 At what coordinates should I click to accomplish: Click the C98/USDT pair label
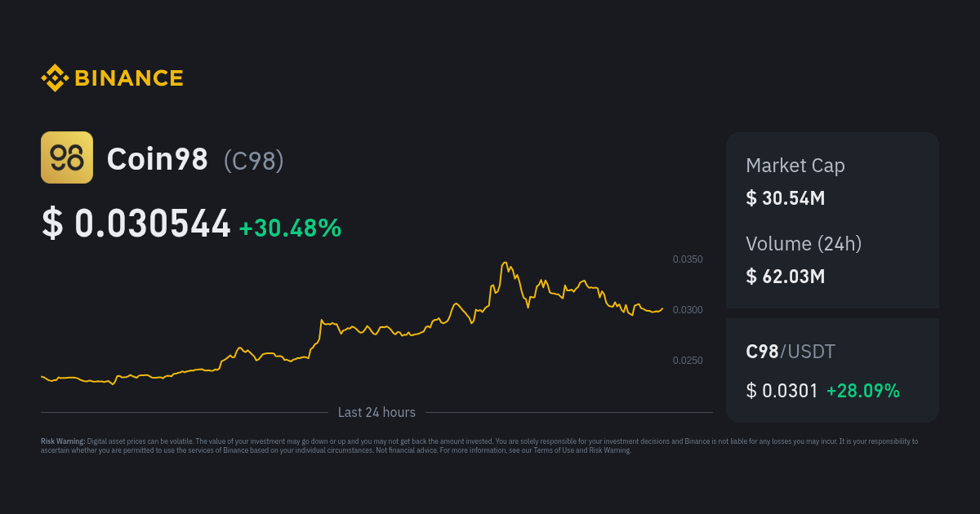[791, 352]
